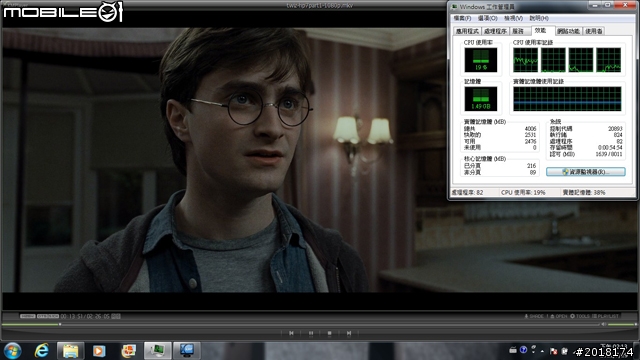Show hidden tray icons arrow
This screenshot has height=360, width=640.
542,351
